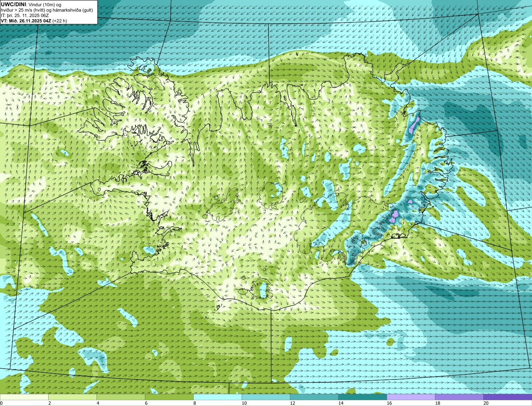Click the green 4–6 legend swatch
532x406 pixels.
click(121, 397)
